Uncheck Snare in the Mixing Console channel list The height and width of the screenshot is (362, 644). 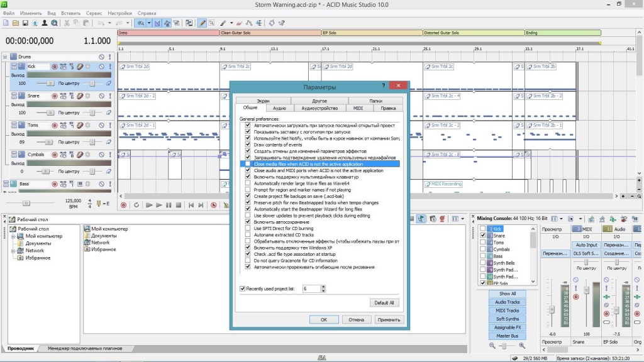tap(482, 236)
